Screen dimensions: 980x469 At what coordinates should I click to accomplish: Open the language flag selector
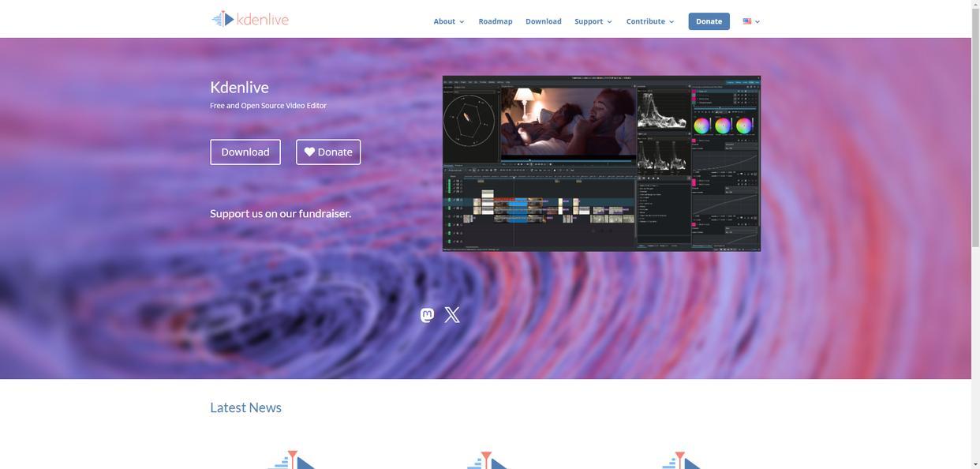tap(750, 21)
